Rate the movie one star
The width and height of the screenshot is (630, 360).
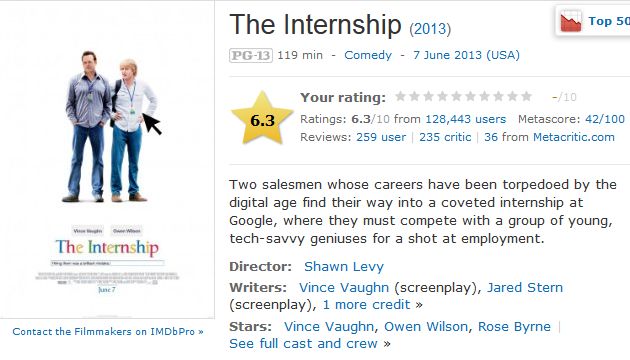(x=400, y=96)
